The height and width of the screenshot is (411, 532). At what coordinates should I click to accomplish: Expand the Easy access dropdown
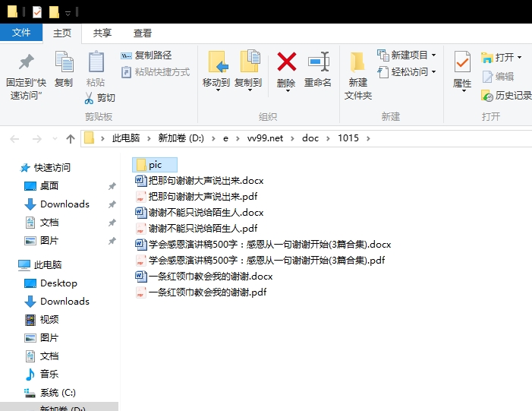(x=433, y=72)
